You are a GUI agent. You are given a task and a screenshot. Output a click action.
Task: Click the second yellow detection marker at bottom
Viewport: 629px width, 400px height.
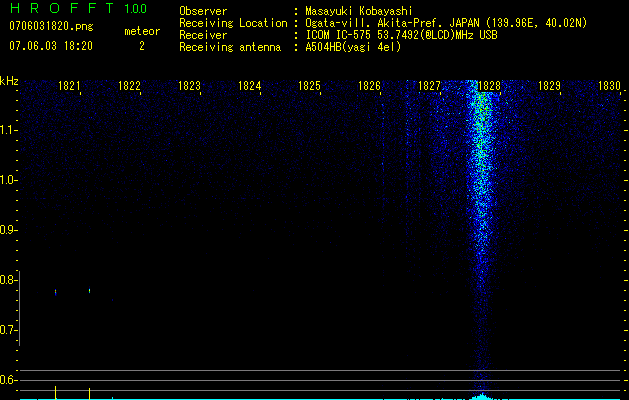[89, 393]
